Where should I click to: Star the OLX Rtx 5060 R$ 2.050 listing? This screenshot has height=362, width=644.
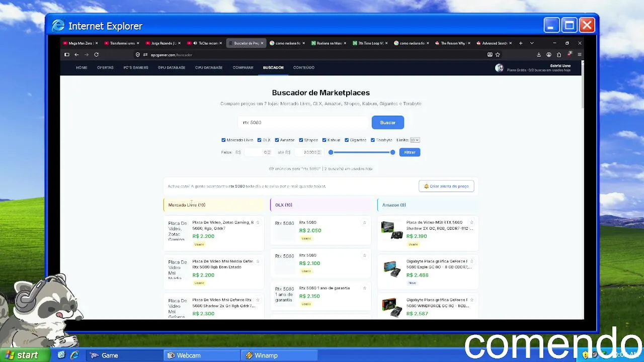365,222
